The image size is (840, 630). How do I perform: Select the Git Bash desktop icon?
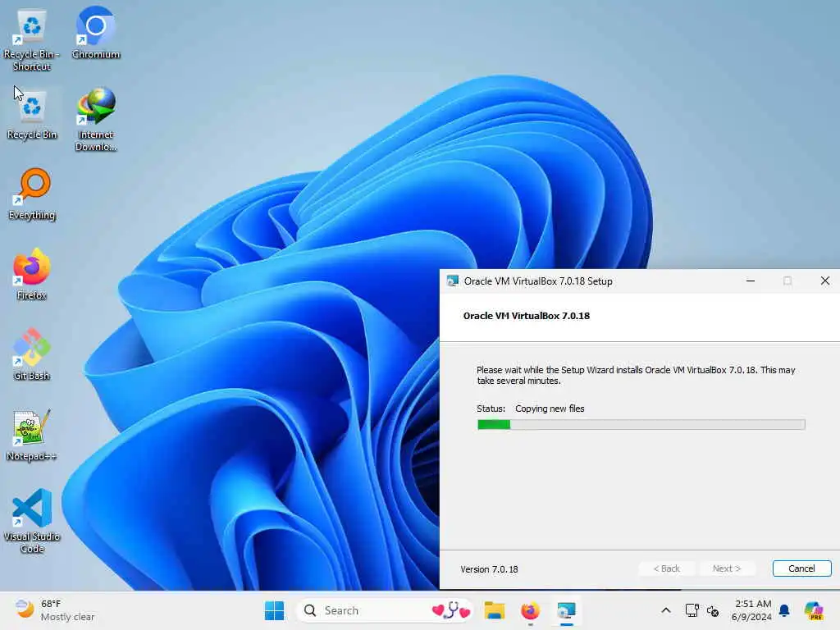click(x=32, y=354)
